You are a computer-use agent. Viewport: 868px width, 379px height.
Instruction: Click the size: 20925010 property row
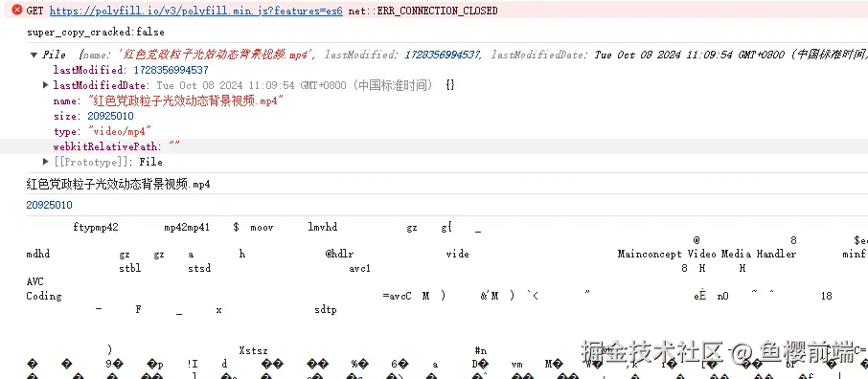point(94,116)
